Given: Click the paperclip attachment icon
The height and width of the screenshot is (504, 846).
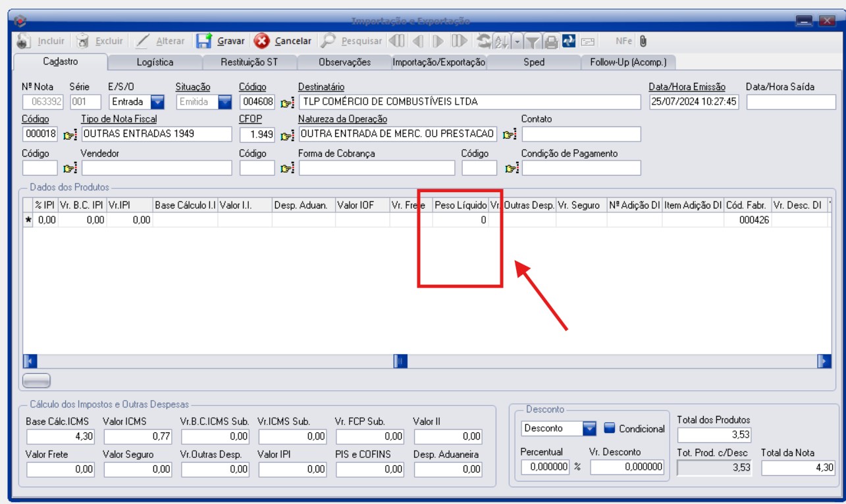Looking at the screenshot, I should point(643,41).
